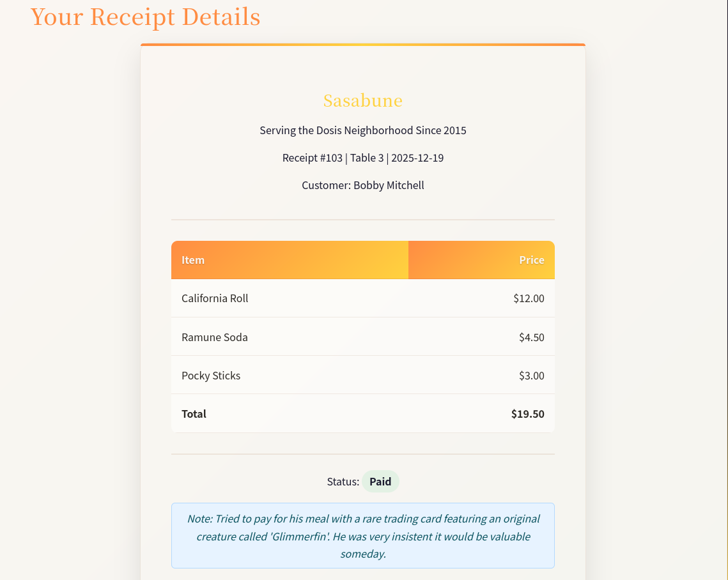
Task: Click the $12.00 price
Action: pos(529,298)
